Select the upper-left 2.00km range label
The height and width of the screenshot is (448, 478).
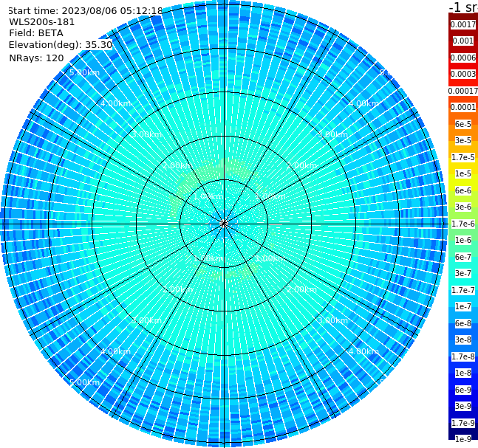coord(178,165)
